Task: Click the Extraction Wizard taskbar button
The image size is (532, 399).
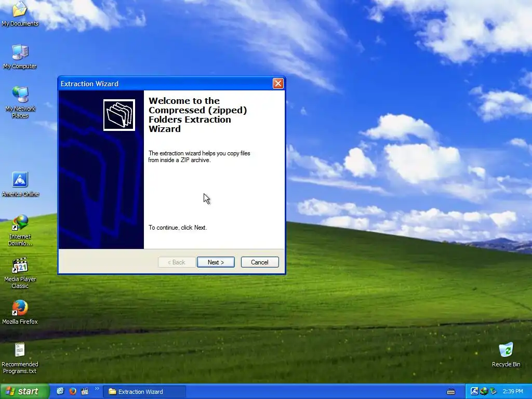Action: [144, 392]
